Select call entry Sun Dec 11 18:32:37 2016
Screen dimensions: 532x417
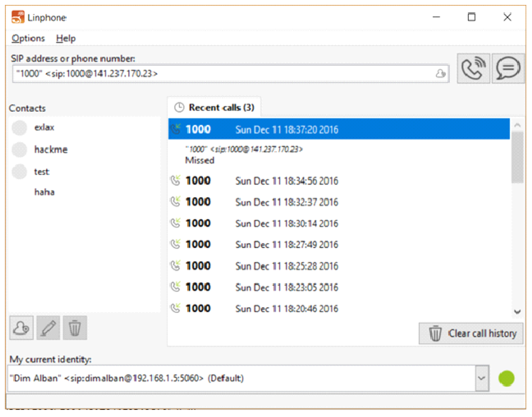tap(339, 202)
